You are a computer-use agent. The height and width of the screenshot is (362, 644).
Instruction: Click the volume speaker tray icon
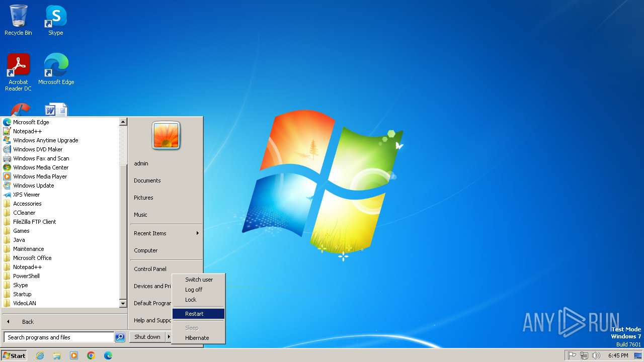tap(596, 355)
